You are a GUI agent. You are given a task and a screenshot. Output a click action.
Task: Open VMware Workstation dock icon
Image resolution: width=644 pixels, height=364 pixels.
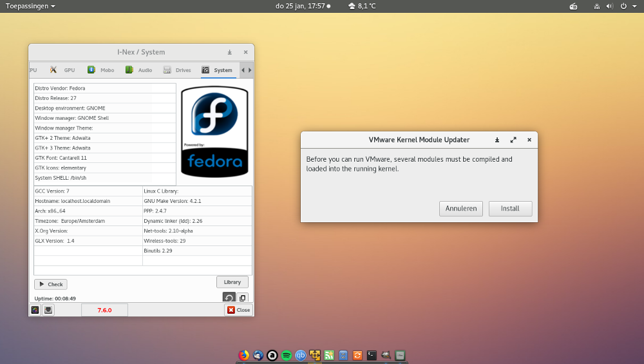(x=315, y=355)
